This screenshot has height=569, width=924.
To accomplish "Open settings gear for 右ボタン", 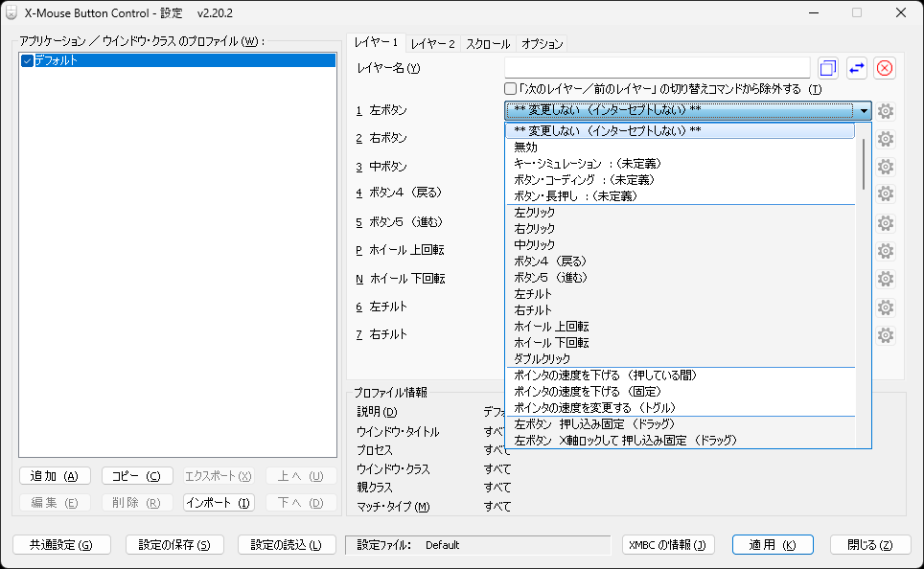I will point(884,138).
